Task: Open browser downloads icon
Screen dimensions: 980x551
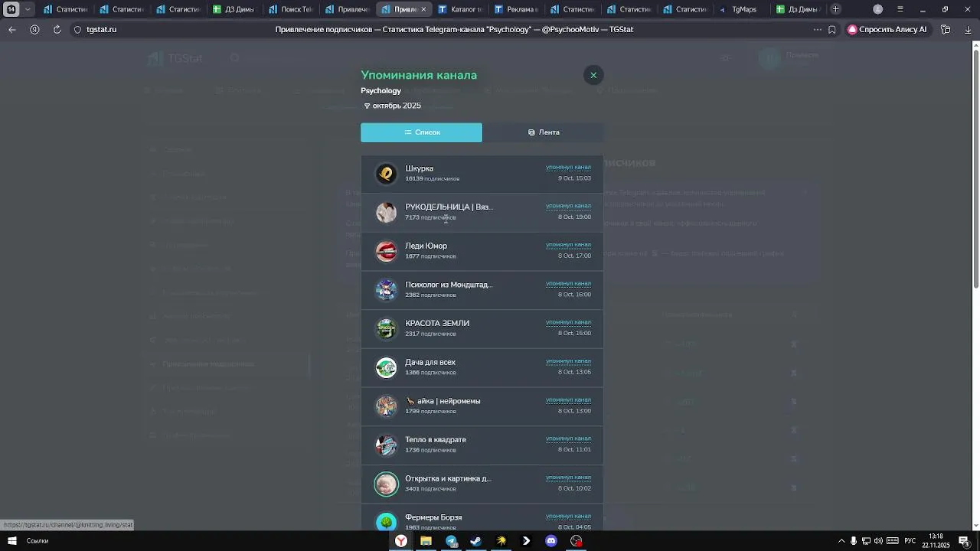Action: pos(968,29)
